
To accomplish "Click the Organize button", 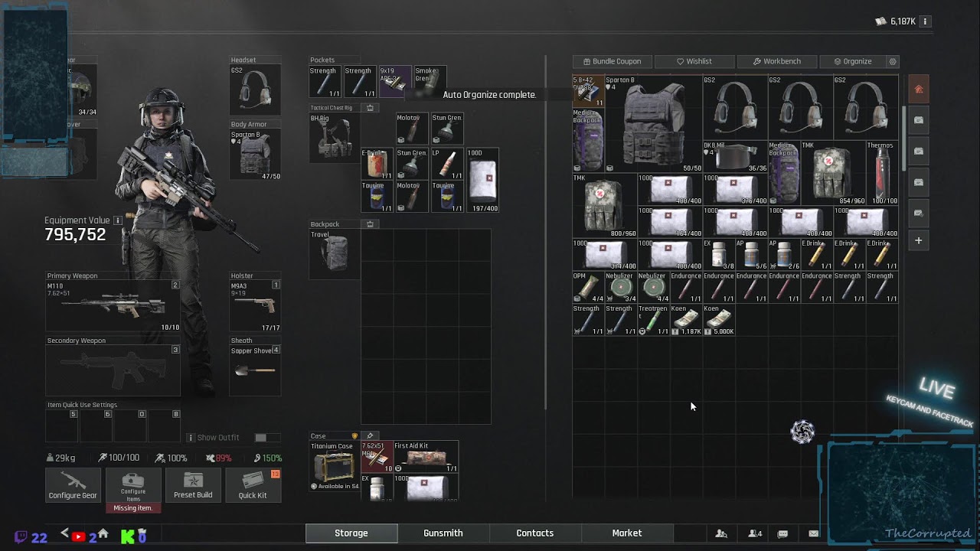I will [851, 61].
